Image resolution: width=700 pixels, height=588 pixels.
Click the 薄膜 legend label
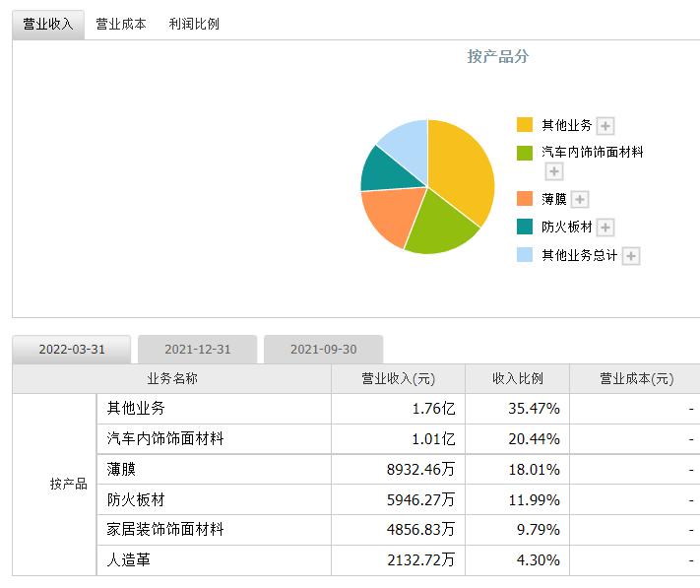[x=554, y=199]
